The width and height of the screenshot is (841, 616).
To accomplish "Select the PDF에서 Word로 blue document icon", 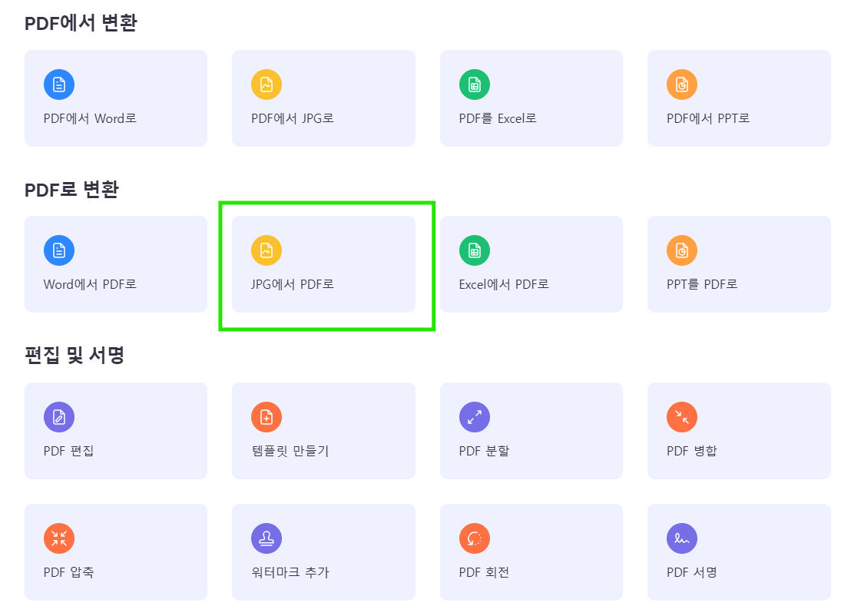I will 59,84.
